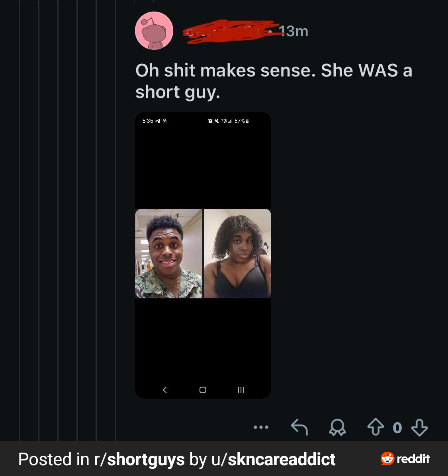Click the vote count number zero
Image resolution: width=448 pixels, height=476 pixels.
tap(397, 428)
